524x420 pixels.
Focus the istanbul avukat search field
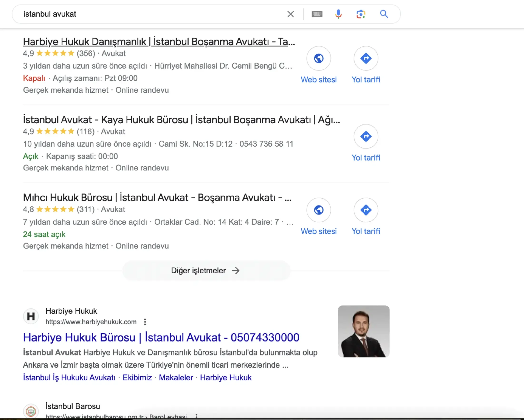(x=146, y=14)
